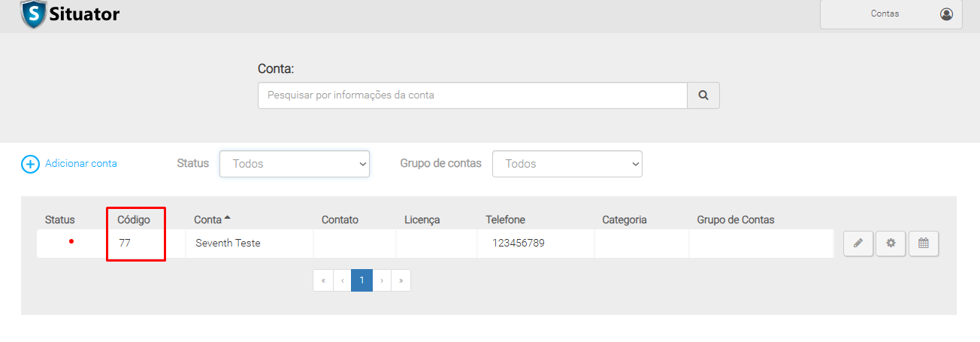Screen dimensions: 980x342
Task: Click Adicionar conta link
Action: click(81, 163)
